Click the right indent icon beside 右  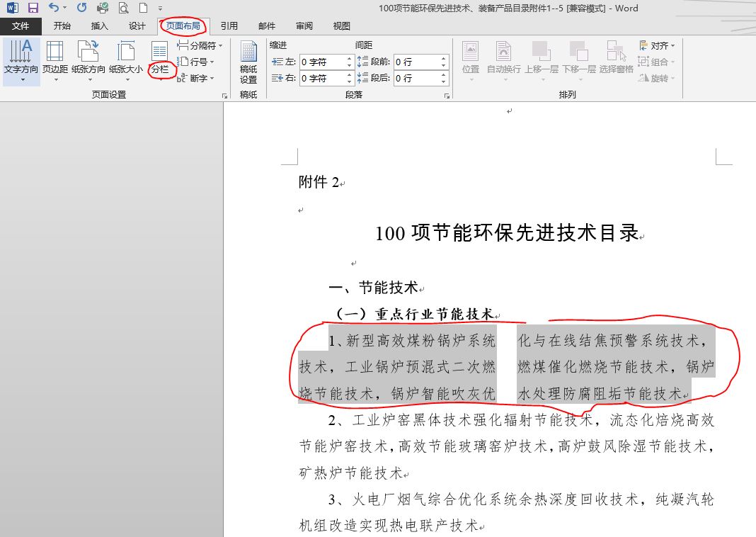(277, 78)
